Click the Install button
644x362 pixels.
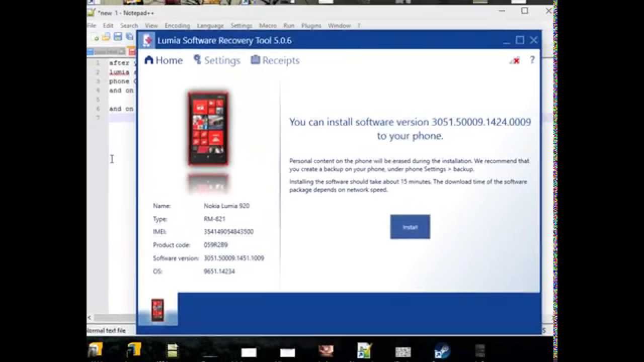(x=410, y=227)
